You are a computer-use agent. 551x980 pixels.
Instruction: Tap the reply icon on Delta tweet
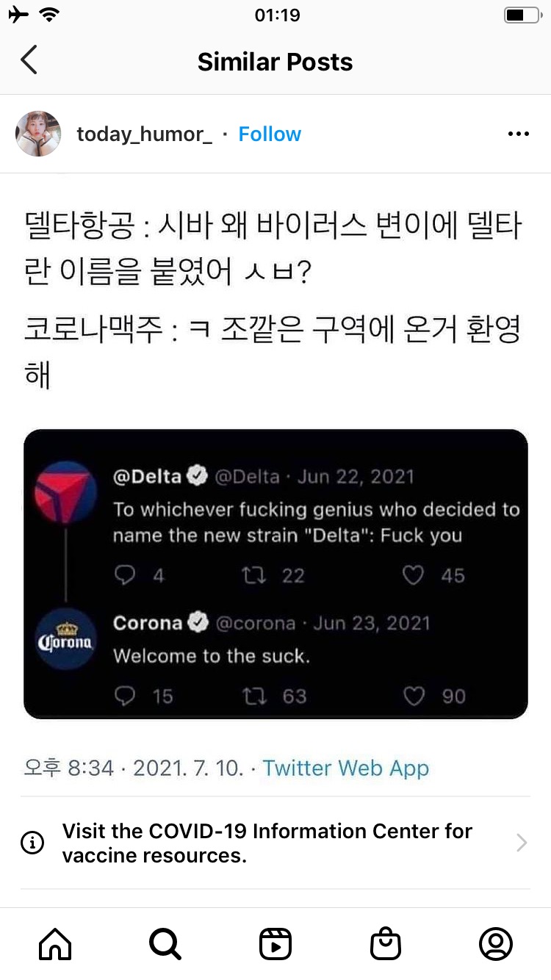pos(125,575)
